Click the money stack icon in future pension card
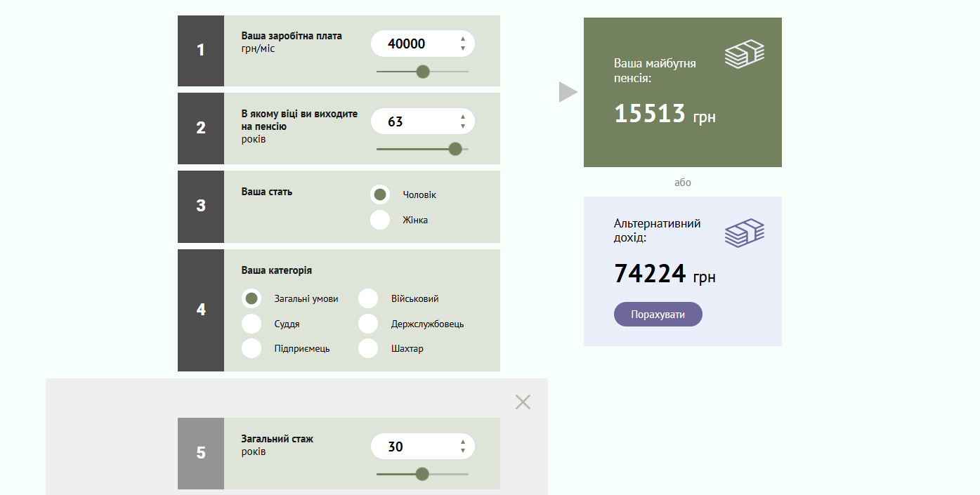980x495 pixels. [744, 54]
